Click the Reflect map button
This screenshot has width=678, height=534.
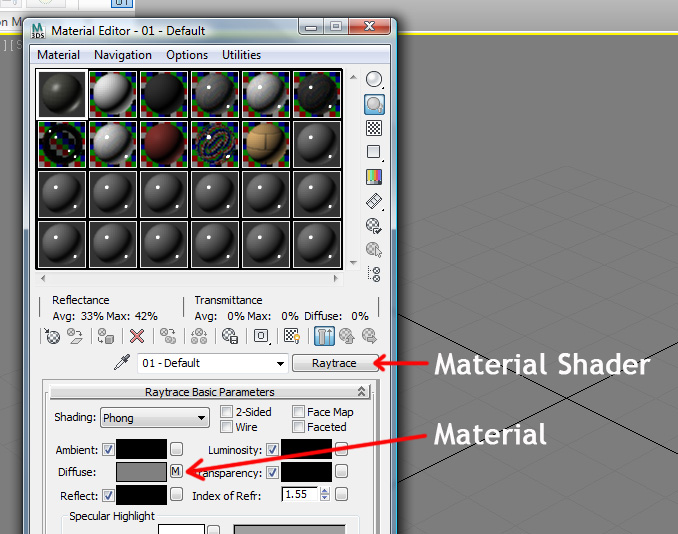176,494
